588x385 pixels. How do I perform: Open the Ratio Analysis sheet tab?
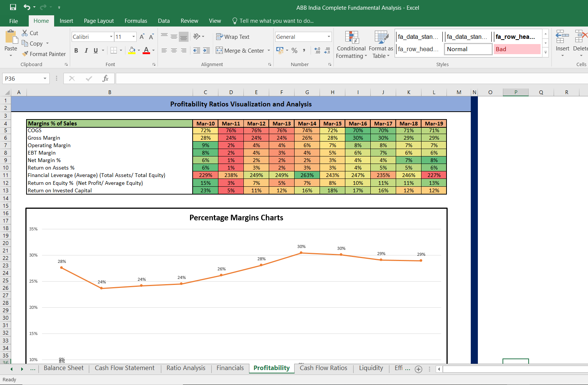pos(186,368)
